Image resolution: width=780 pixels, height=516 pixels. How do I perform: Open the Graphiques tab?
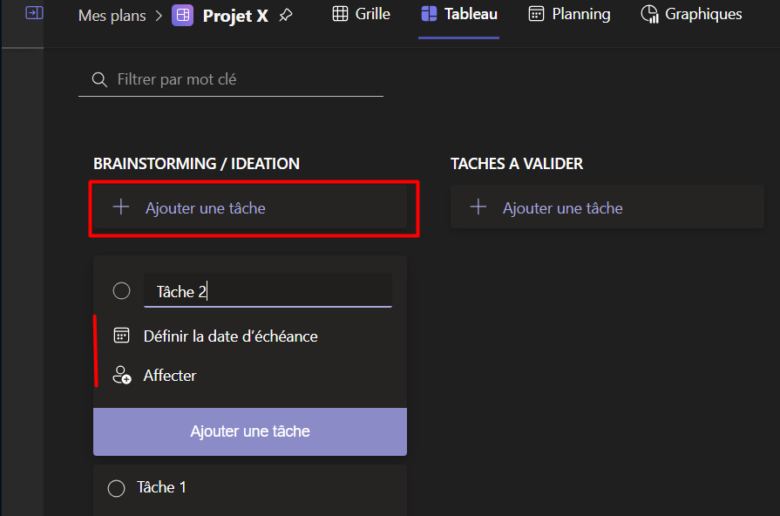click(x=691, y=14)
